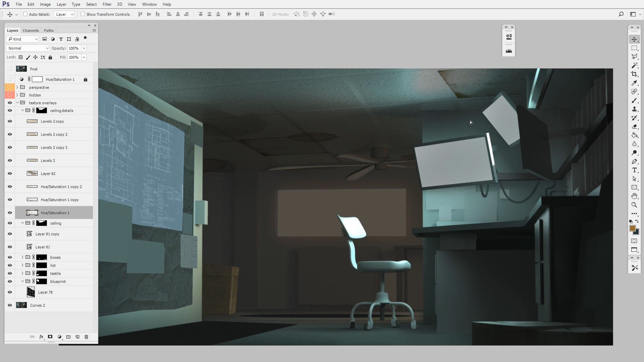Expand the boxes layer group

(22, 257)
